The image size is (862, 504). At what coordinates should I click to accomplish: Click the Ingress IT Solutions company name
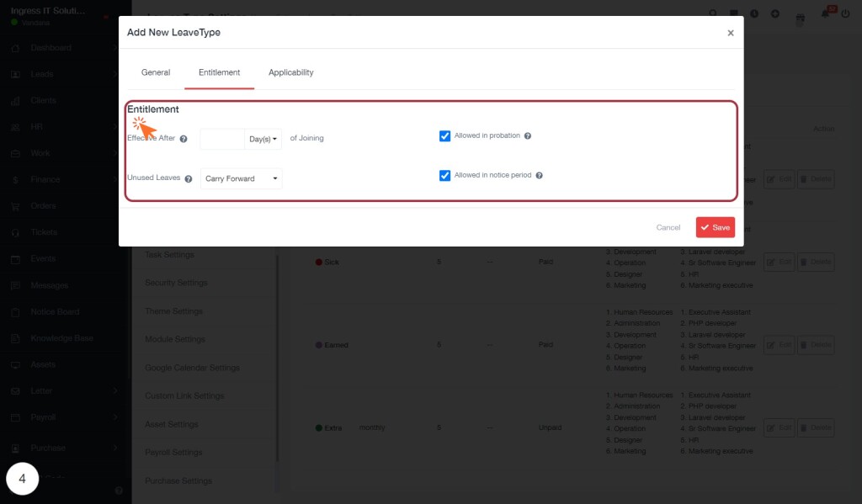tap(48, 11)
